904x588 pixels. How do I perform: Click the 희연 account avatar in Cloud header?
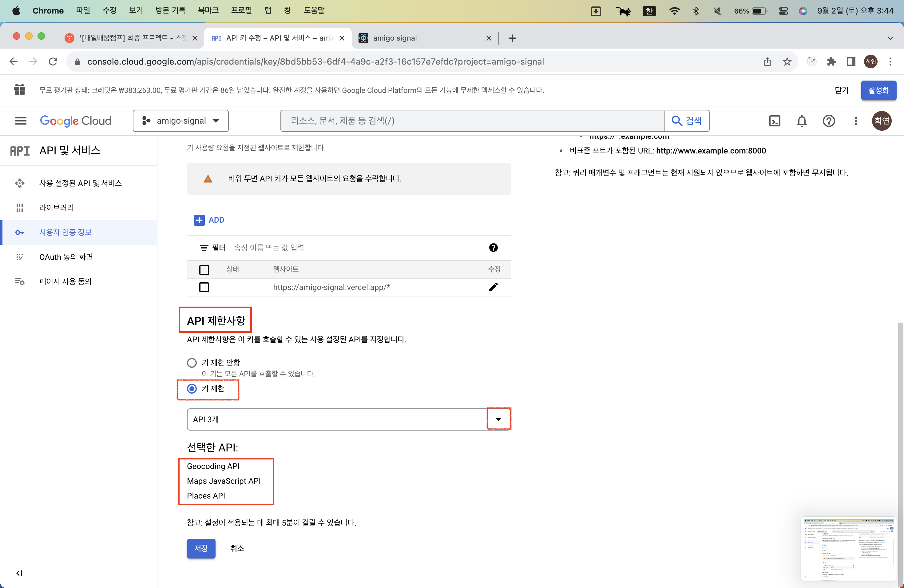click(881, 121)
